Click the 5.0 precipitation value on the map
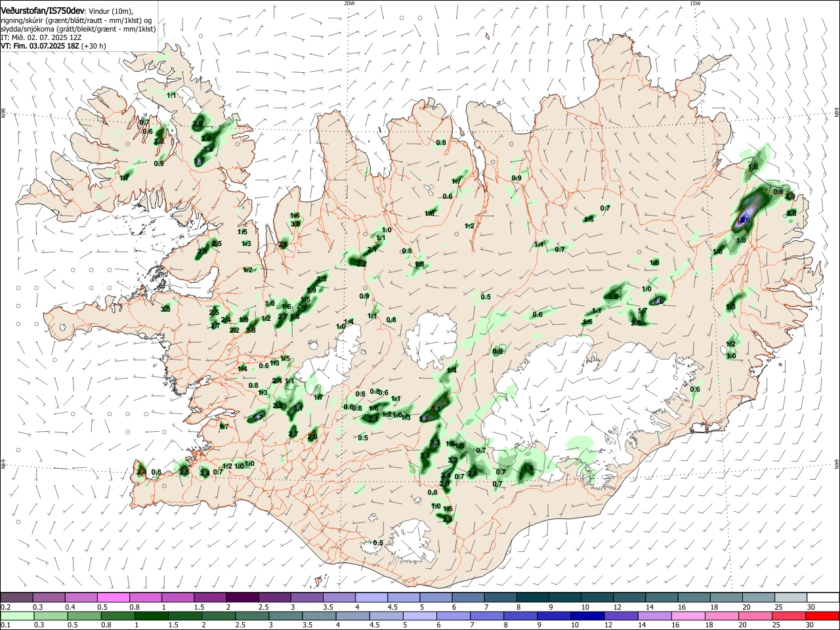The image size is (840, 630). [x=424, y=419]
